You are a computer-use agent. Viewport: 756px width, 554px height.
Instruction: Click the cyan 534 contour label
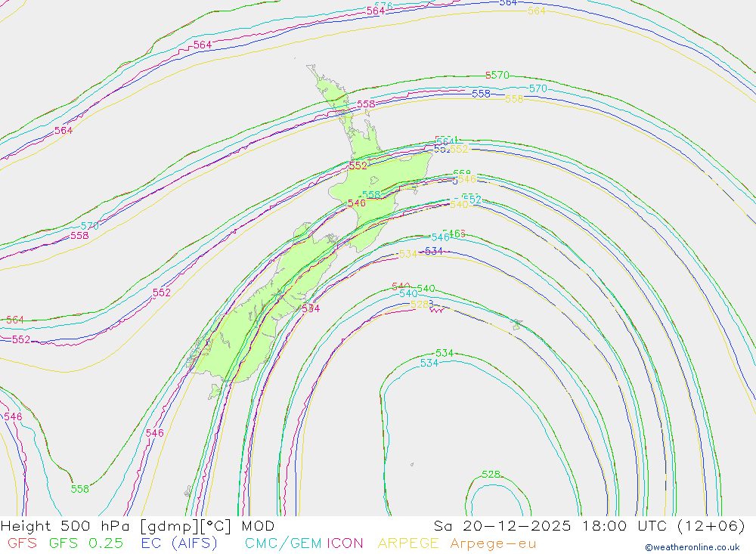coord(429,363)
